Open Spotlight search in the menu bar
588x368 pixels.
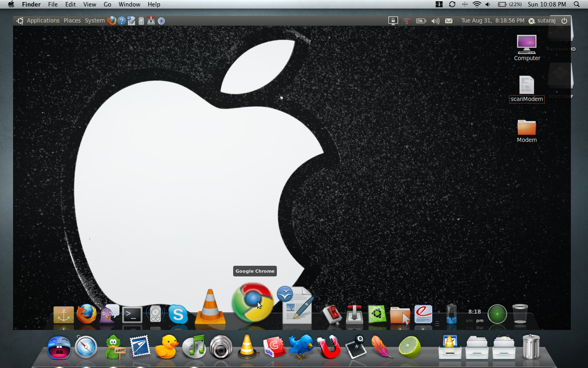(577, 4)
